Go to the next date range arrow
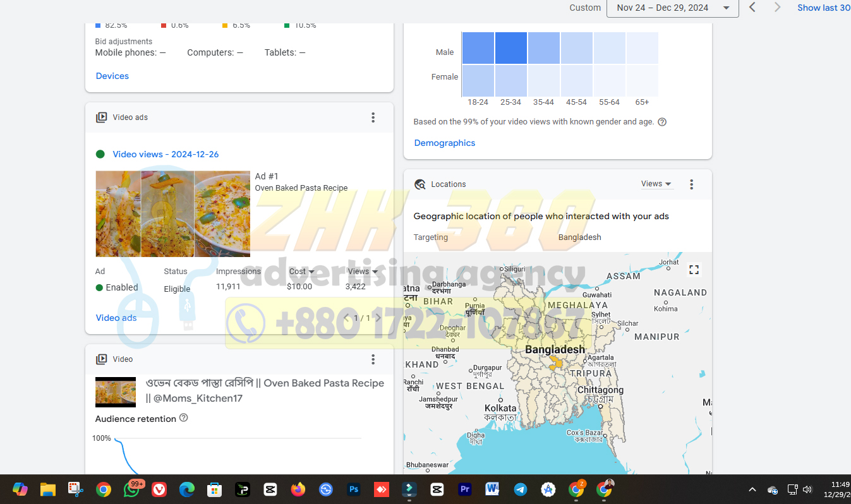 tap(777, 8)
